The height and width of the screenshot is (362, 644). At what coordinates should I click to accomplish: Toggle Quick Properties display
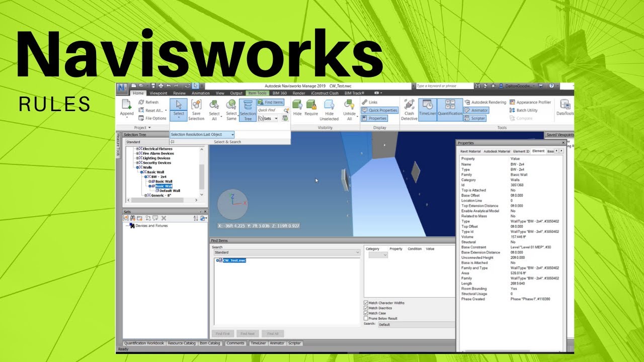379,110
